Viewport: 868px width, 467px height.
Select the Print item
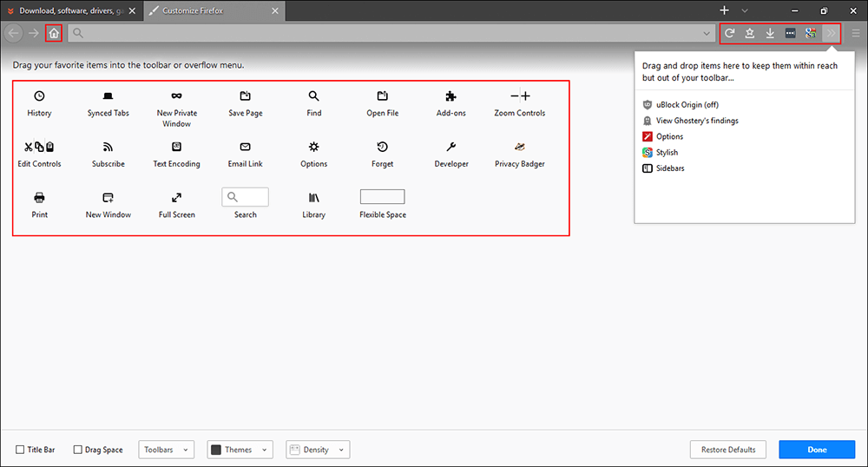(39, 206)
